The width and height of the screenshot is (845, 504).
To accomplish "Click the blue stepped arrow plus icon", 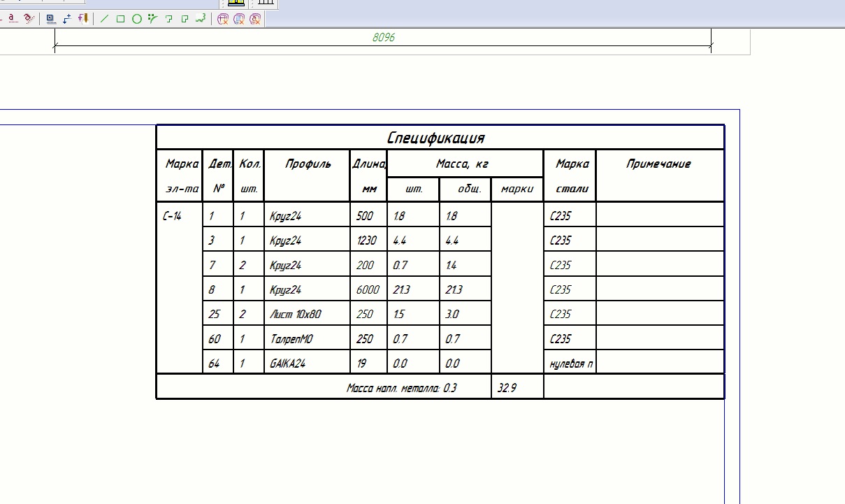I will point(67,19).
